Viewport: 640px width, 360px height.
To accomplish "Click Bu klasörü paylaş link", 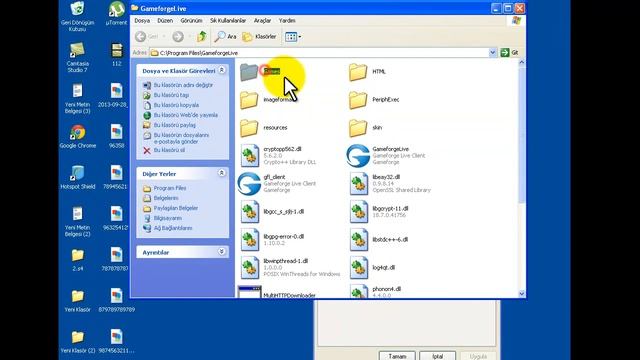I will [175, 125].
